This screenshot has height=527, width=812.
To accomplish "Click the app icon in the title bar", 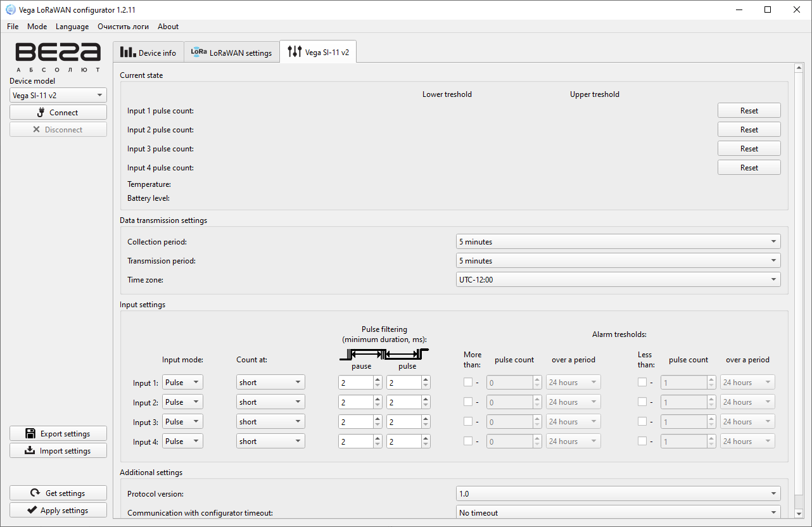I will [x=11, y=10].
